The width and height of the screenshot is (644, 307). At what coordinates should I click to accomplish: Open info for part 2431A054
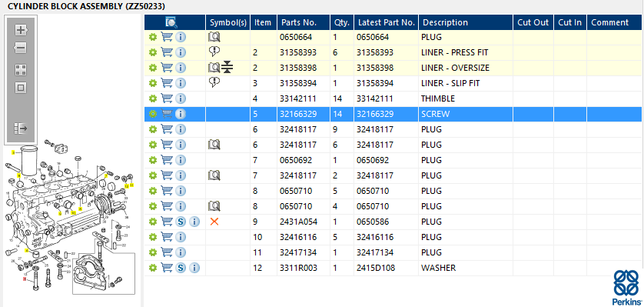(x=194, y=222)
